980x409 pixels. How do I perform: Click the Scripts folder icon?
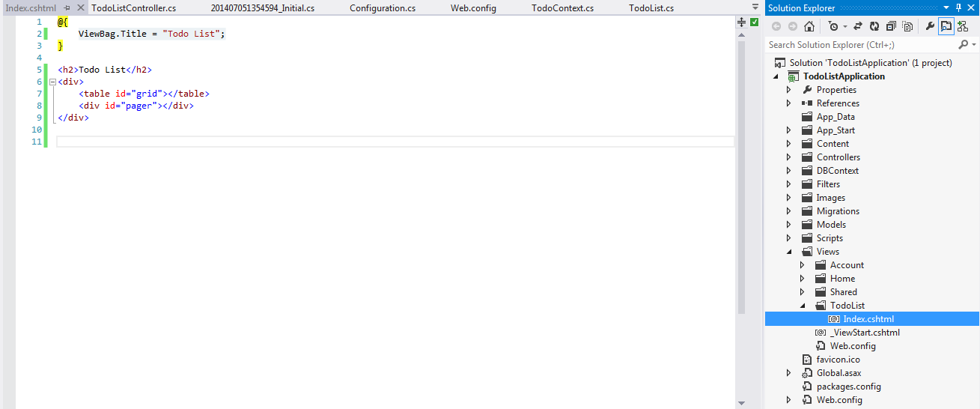(807, 238)
